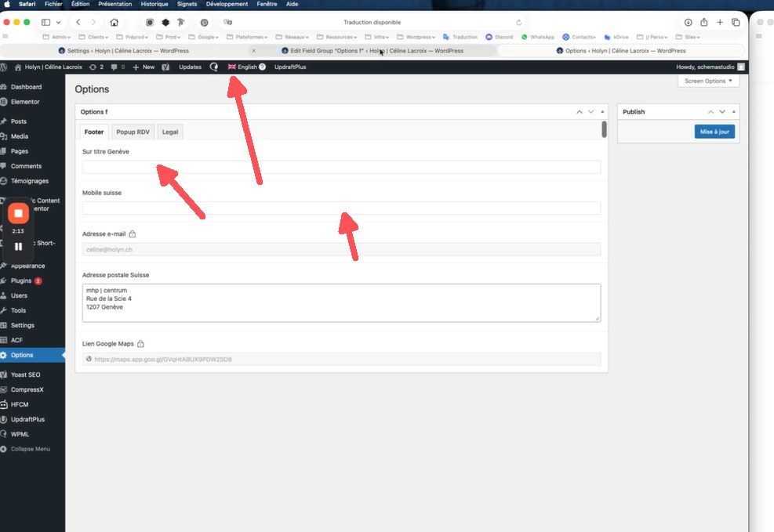
Task: Click the Mobile suisse input field
Action: pyautogui.click(x=341, y=208)
